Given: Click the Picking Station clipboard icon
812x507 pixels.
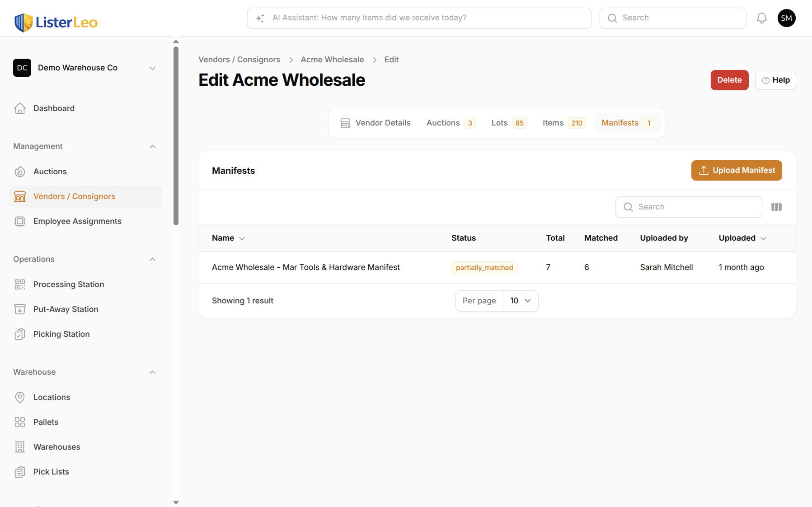Looking at the screenshot, I should pyautogui.click(x=20, y=334).
